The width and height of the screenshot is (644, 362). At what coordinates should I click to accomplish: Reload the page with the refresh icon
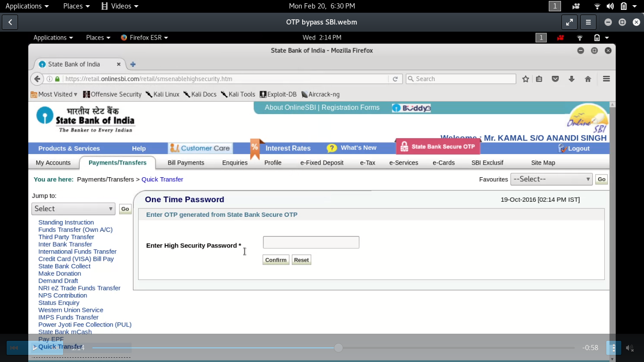(x=395, y=79)
